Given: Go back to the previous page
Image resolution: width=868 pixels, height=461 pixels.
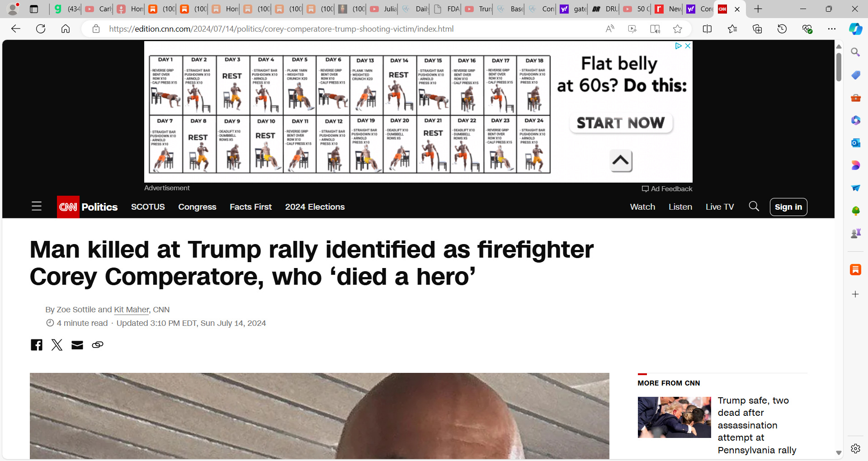Looking at the screenshot, I should tap(16, 29).
